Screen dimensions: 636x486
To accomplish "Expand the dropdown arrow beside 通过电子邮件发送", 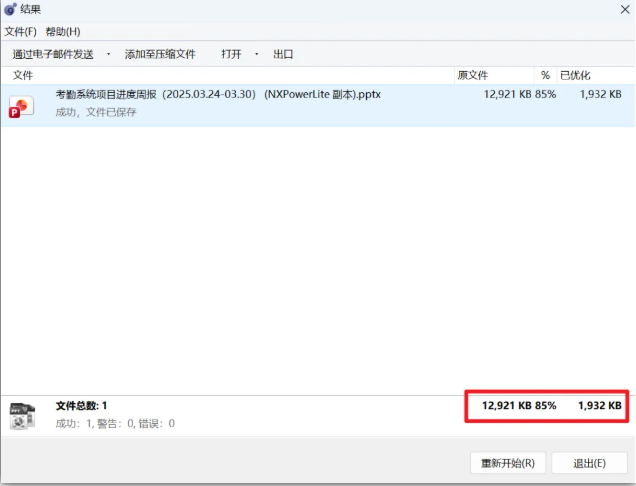I will coord(108,54).
